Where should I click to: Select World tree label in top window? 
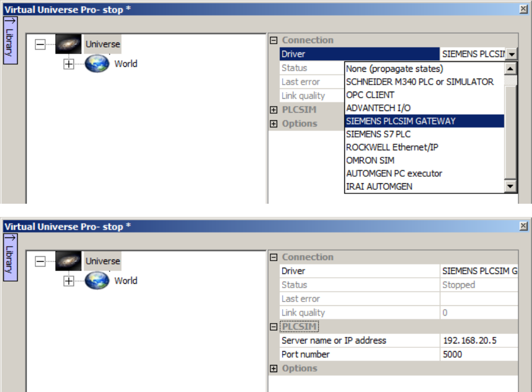[x=126, y=64]
